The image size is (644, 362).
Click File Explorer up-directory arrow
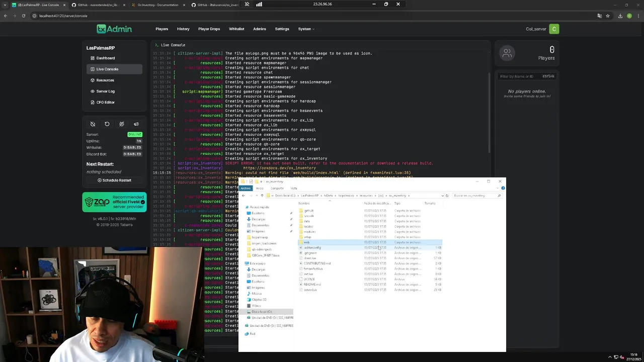(262, 196)
